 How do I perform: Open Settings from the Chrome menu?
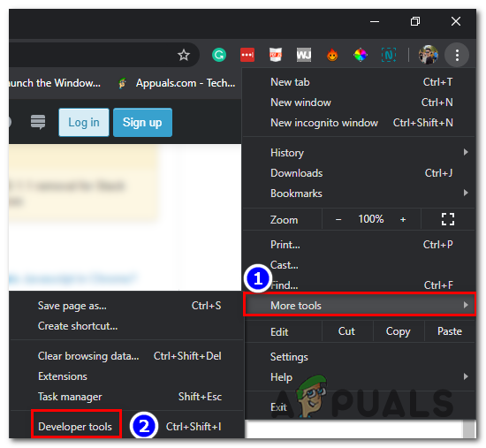[x=359, y=357]
